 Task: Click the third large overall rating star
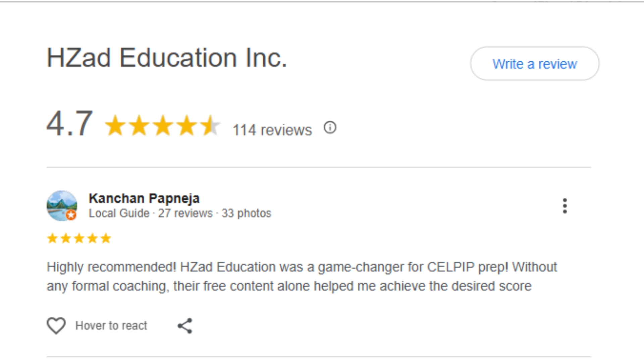pos(163,126)
